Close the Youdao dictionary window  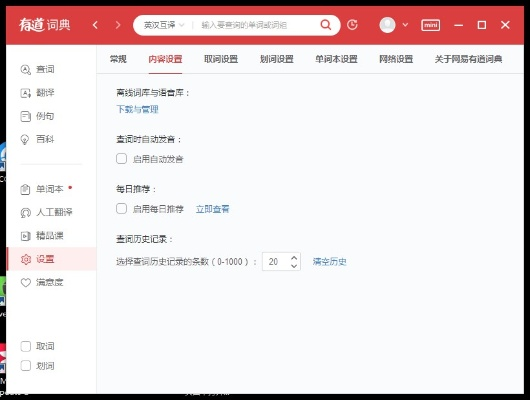[505, 25]
